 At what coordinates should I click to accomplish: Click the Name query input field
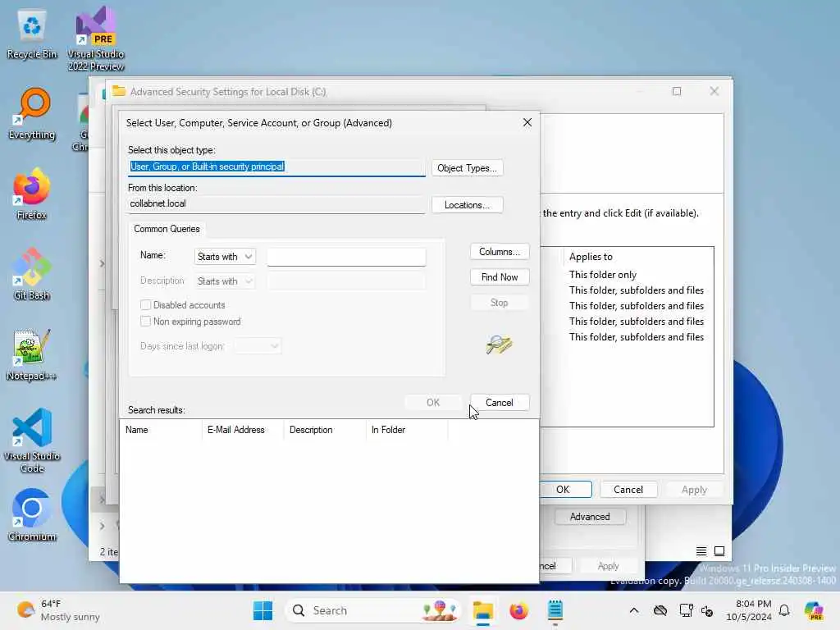coord(346,257)
